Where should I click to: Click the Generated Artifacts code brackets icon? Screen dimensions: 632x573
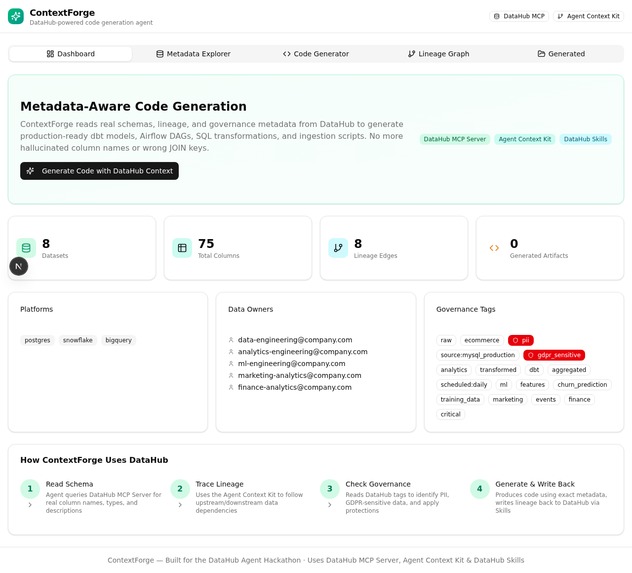tap(494, 248)
